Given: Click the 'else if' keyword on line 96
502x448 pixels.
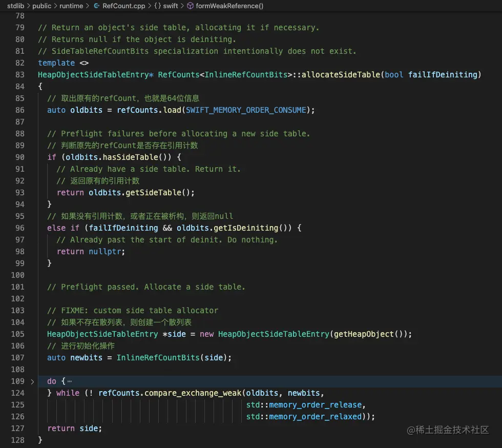Looking at the screenshot, I should coord(63,228).
